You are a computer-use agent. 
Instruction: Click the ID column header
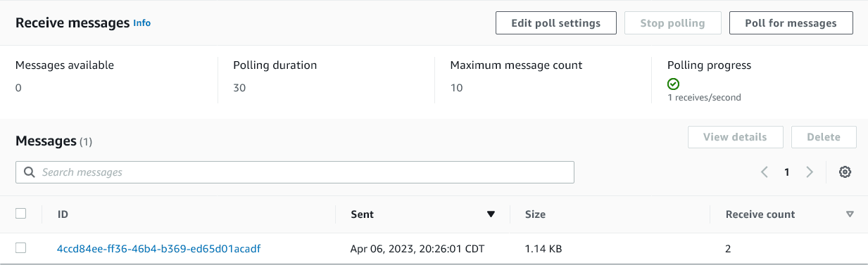[x=63, y=214]
